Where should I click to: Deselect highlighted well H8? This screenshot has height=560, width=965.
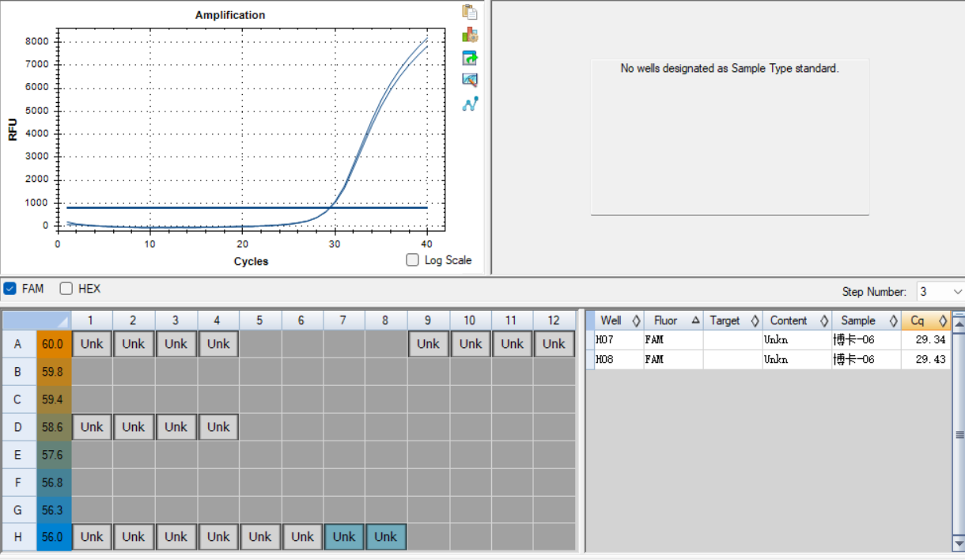(x=386, y=537)
